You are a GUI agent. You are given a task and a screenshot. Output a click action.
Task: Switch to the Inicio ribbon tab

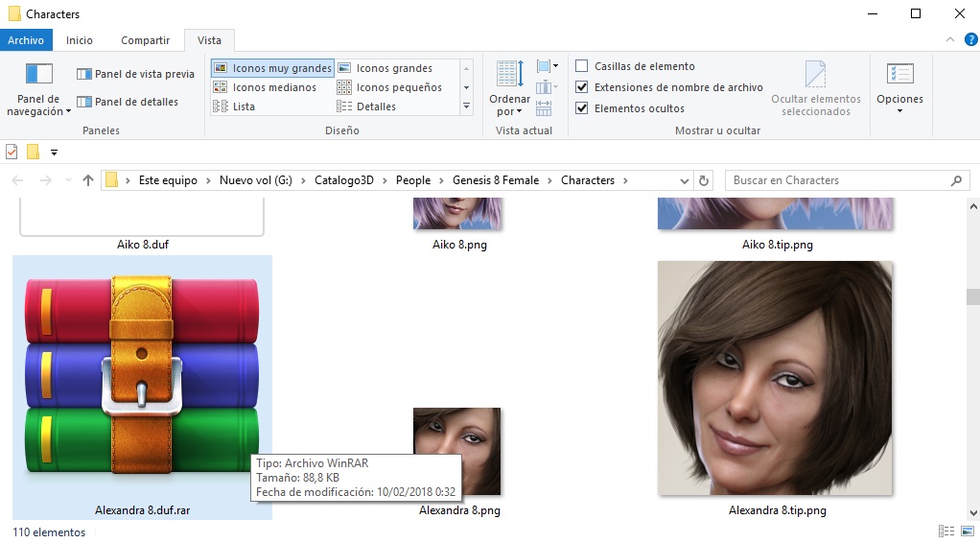(80, 40)
